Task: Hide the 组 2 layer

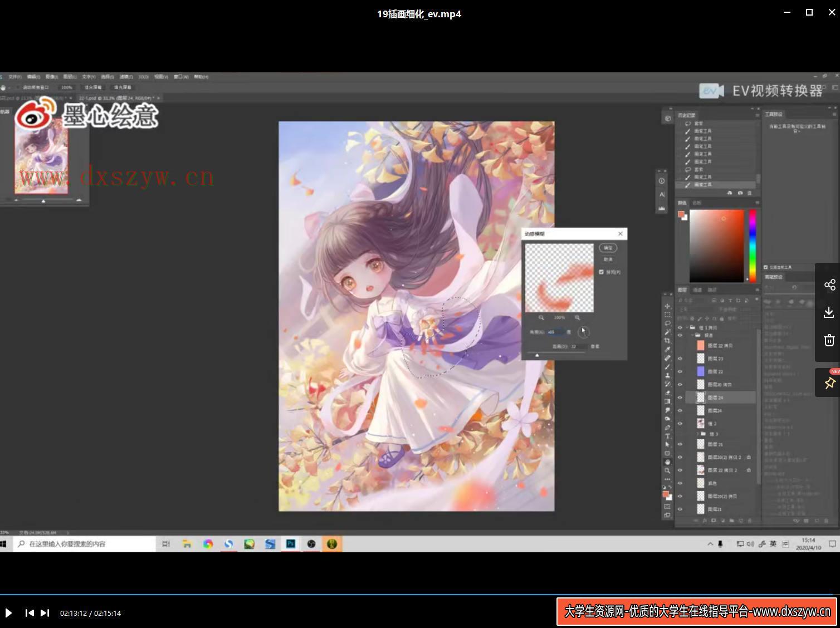Action: (x=680, y=423)
